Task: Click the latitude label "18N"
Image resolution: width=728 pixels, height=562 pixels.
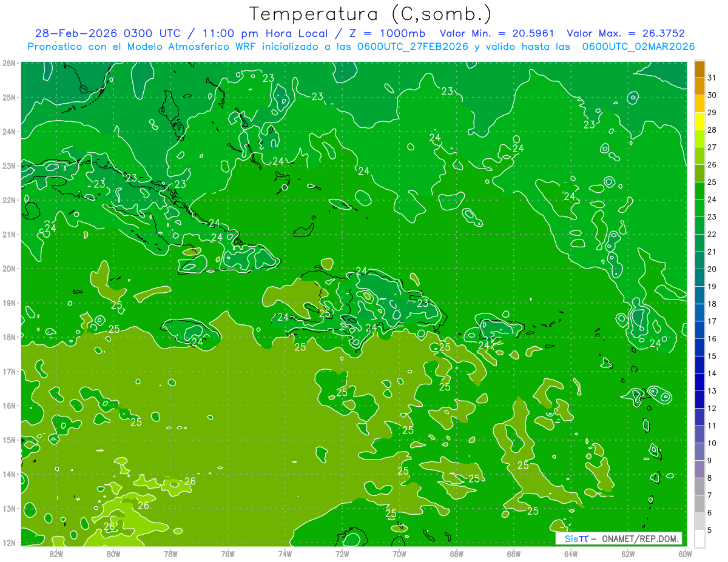Action: (9, 337)
